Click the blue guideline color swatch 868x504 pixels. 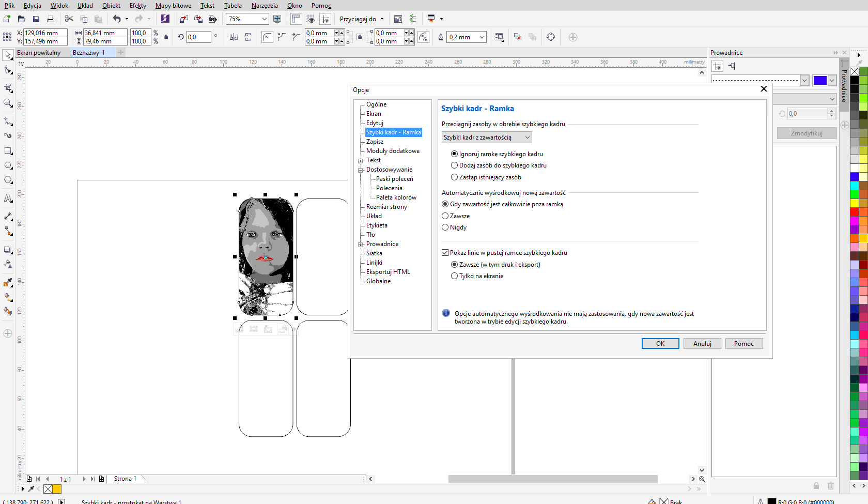pyautogui.click(x=819, y=80)
